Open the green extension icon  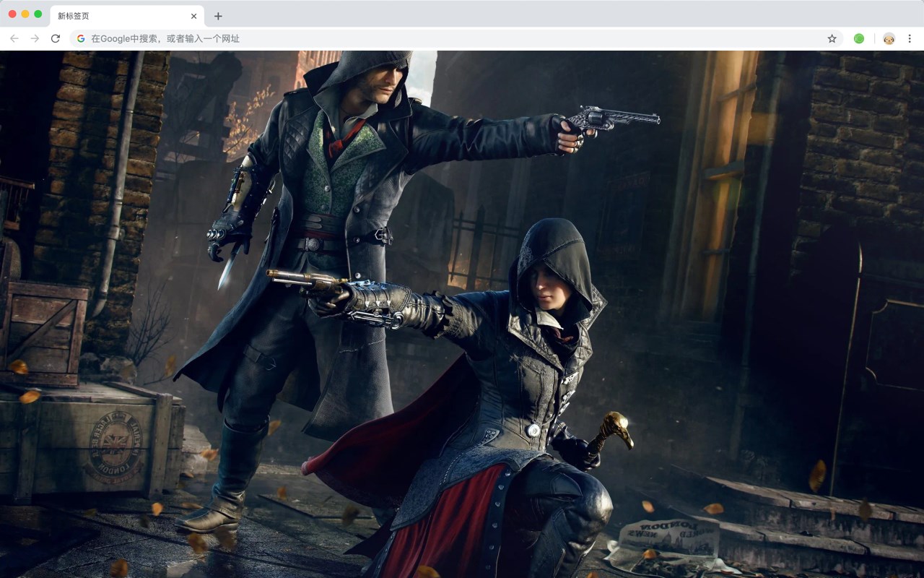(859, 38)
